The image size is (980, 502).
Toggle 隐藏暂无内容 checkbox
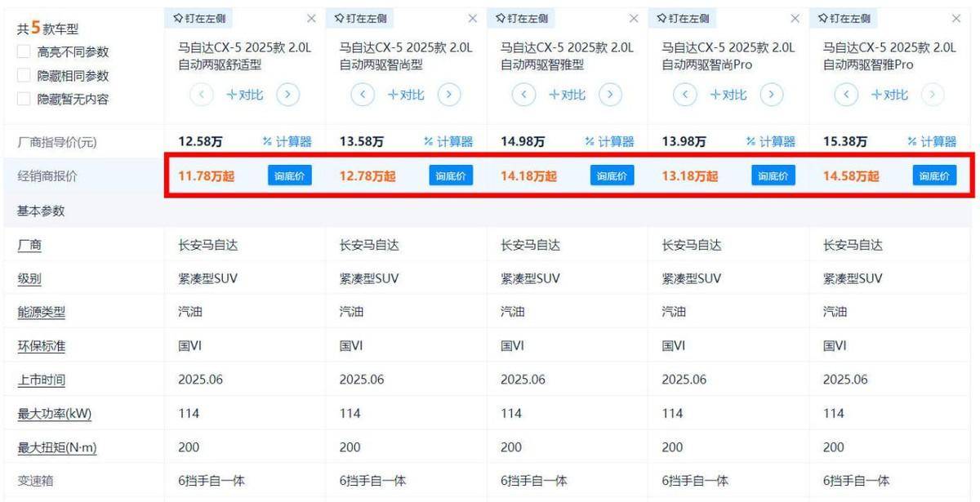pyautogui.click(x=24, y=100)
